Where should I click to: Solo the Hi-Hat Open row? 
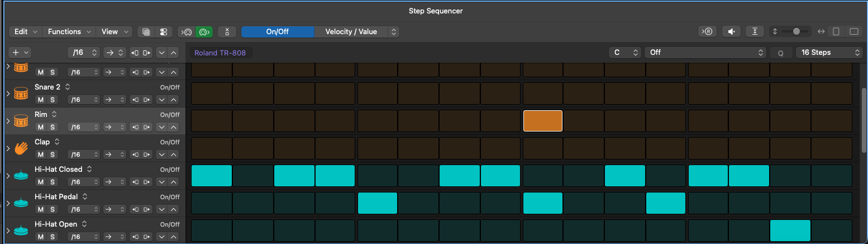point(52,237)
